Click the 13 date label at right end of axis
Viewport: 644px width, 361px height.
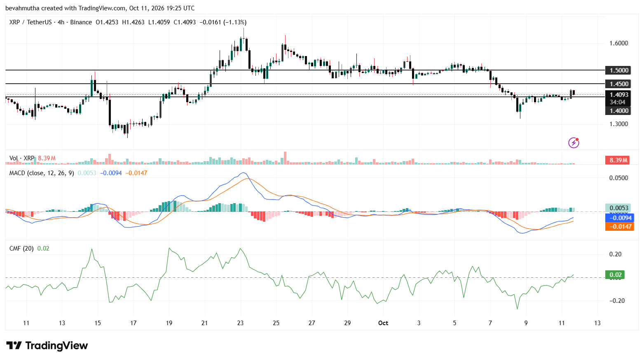coord(597,323)
